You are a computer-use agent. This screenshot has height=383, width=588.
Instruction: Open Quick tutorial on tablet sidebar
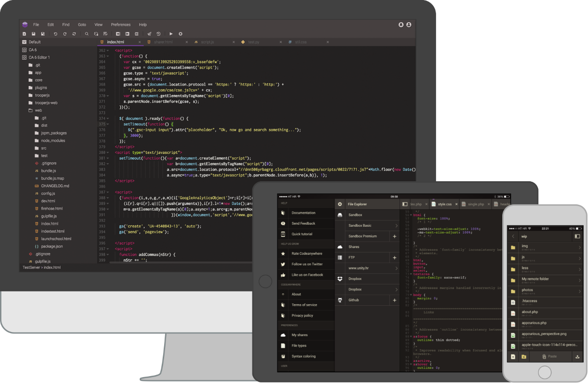(302, 234)
